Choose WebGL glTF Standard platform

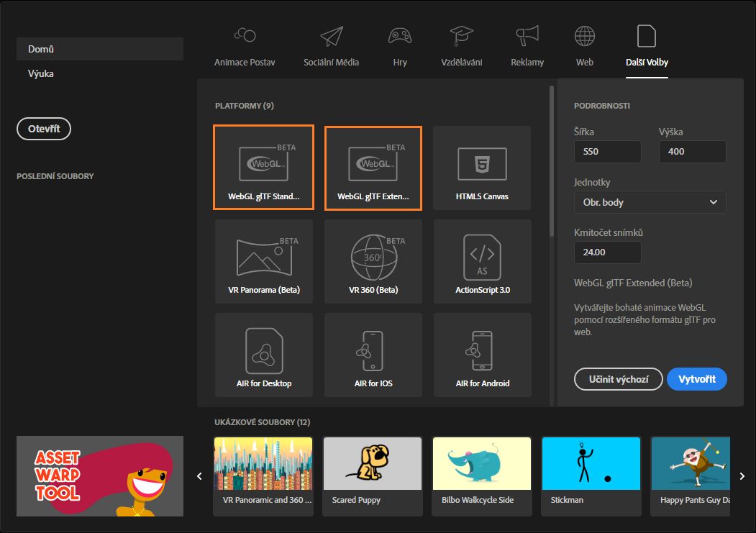point(264,167)
